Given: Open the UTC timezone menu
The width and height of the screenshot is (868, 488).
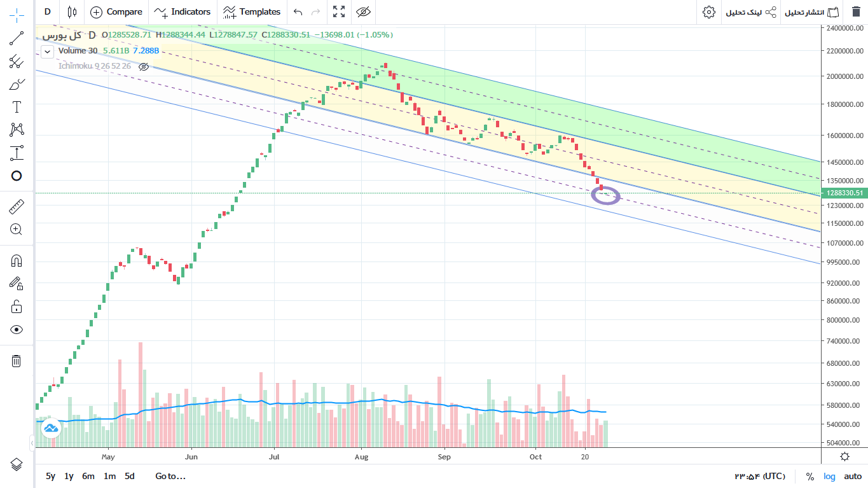Looking at the screenshot, I should (760, 476).
